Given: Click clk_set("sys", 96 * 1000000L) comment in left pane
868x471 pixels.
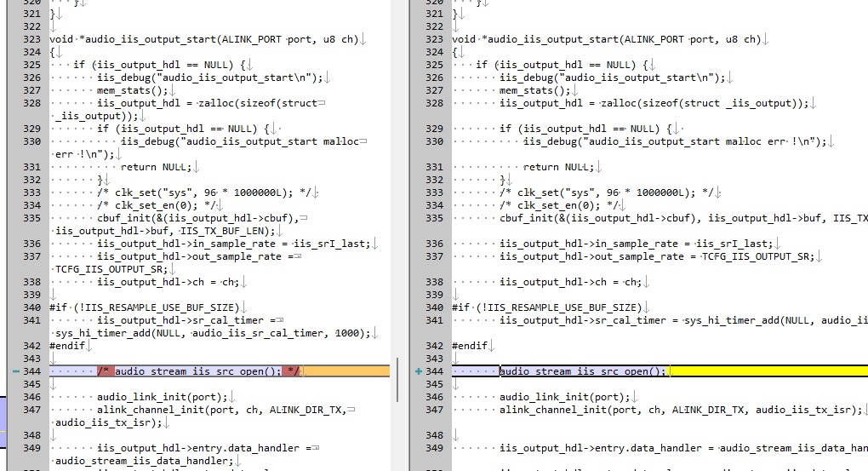Looking at the screenshot, I should point(204,192).
